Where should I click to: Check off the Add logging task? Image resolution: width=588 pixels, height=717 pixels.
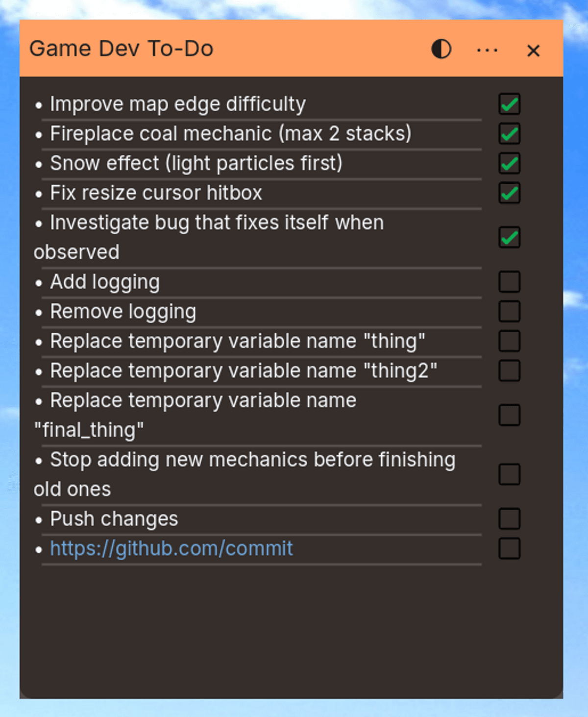tap(509, 282)
